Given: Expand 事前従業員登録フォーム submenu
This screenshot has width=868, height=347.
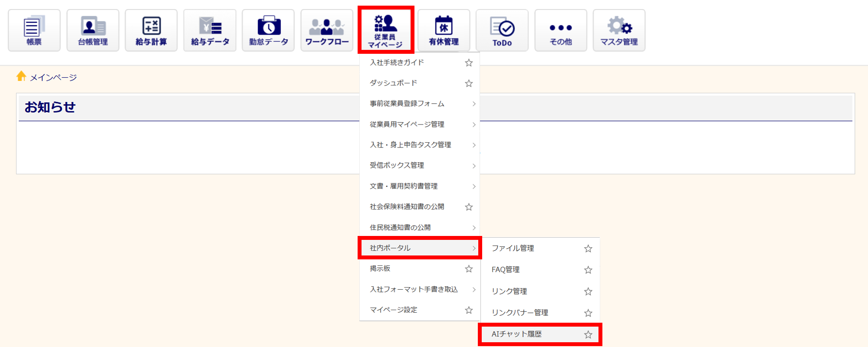Looking at the screenshot, I should [474, 104].
